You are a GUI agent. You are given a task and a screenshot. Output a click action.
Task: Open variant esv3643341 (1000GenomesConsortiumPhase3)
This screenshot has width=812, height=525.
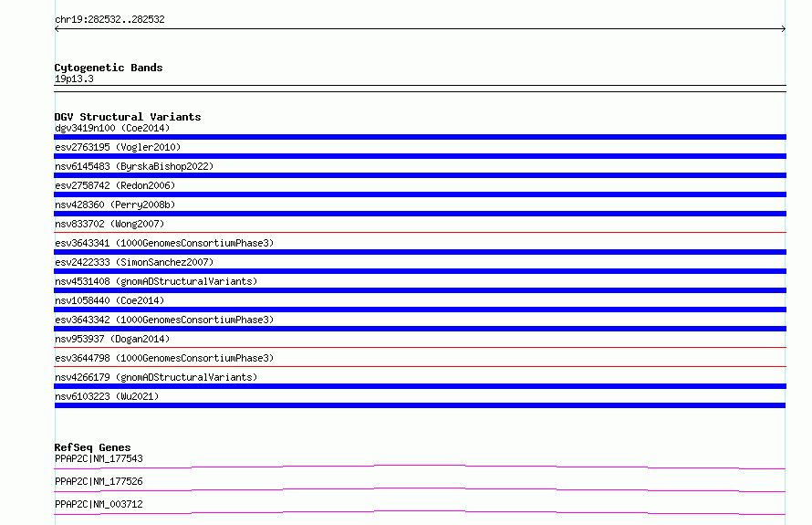(x=164, y=243)
